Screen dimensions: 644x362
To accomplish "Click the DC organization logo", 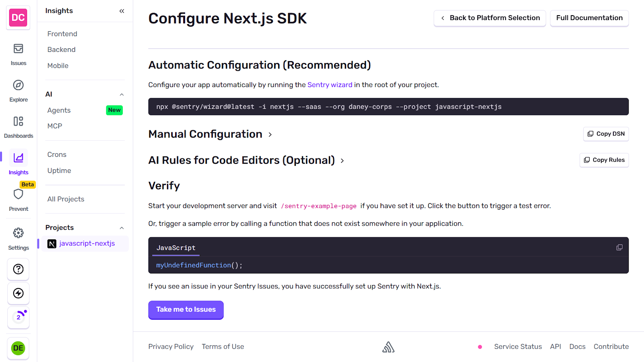I will pos(18,18).
